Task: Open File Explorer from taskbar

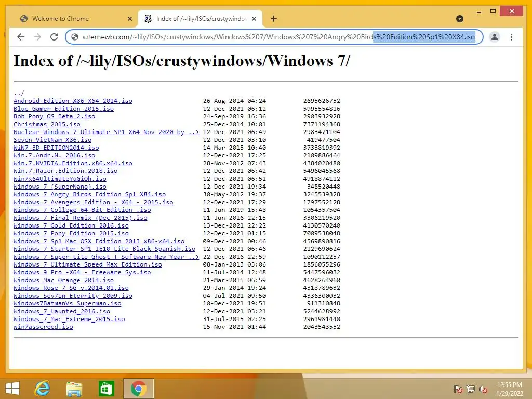Action: [x=74, y=389]
